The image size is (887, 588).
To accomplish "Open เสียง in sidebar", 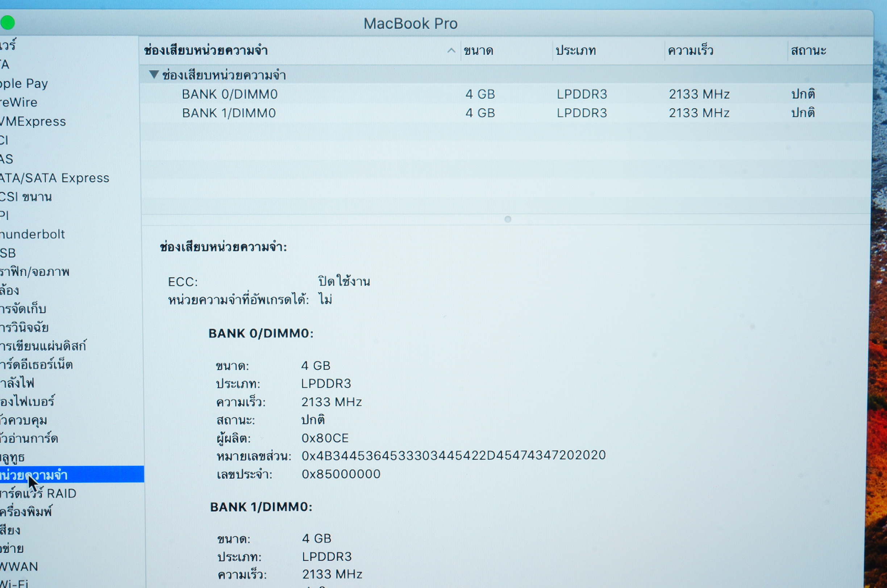I will (10, 530).
